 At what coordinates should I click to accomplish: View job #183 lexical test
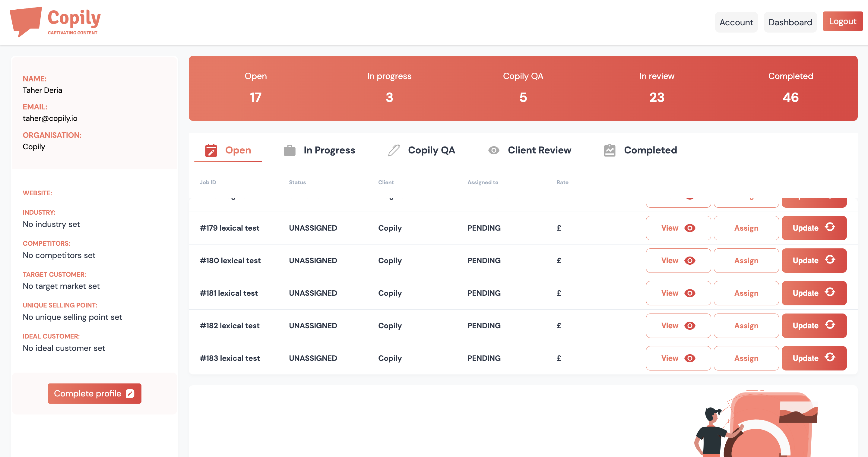pyautogui.click(x=678, y=358)
